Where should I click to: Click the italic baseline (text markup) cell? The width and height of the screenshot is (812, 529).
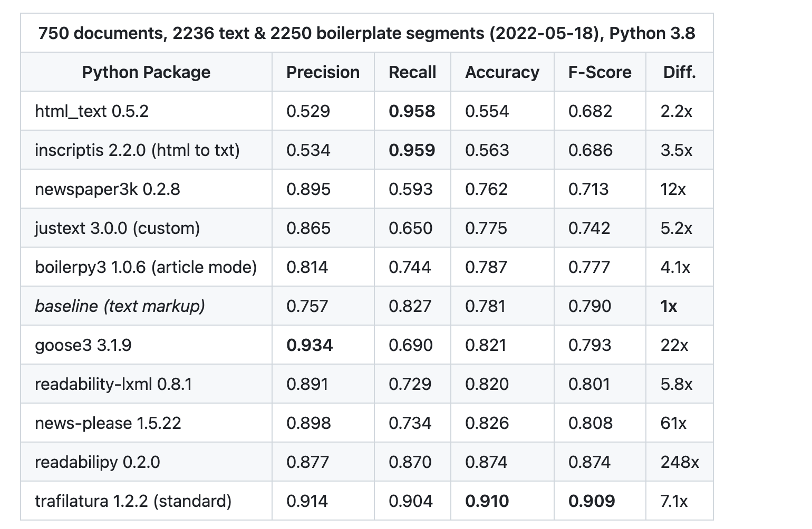pyautogui.click(x=120, y=306)
